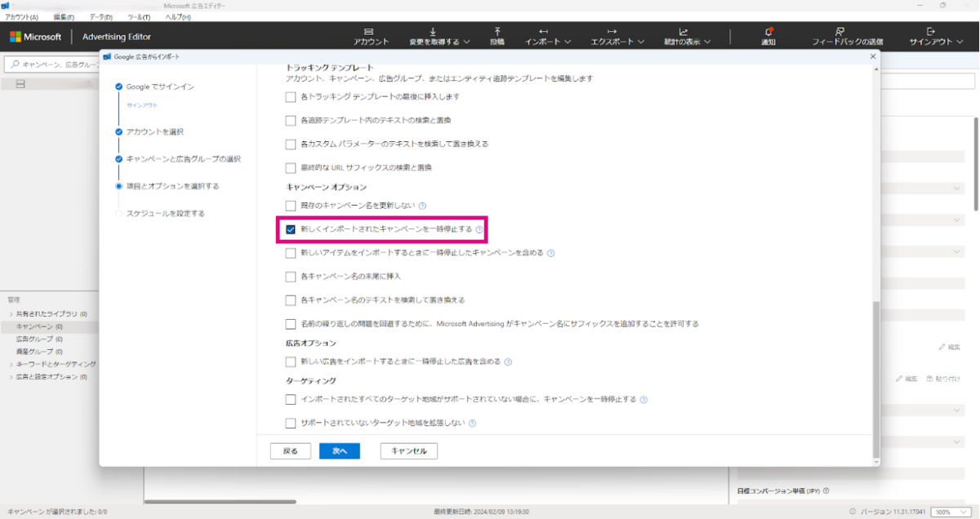Open the サインアウト dropdown arrow
Viewport: 980px width, 519px height.
point(960,42)
